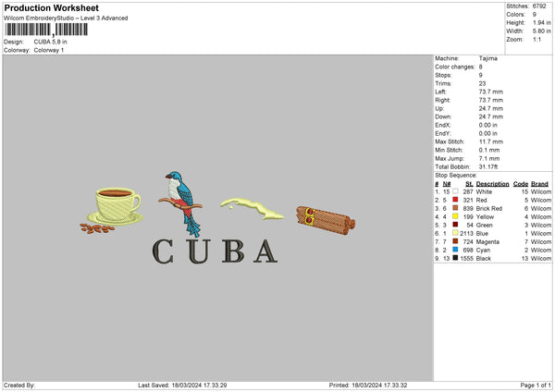
Task: Select the tocororo bird embroidery element
Action: point(181,202)
